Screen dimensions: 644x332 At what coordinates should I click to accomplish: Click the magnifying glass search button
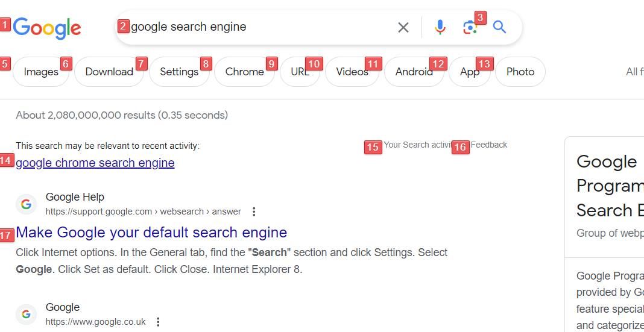(499, 27)
